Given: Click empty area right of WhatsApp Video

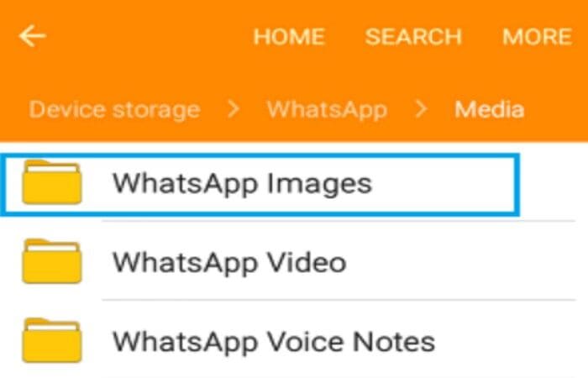Looking at the screenshot, I should pos(461,262).
